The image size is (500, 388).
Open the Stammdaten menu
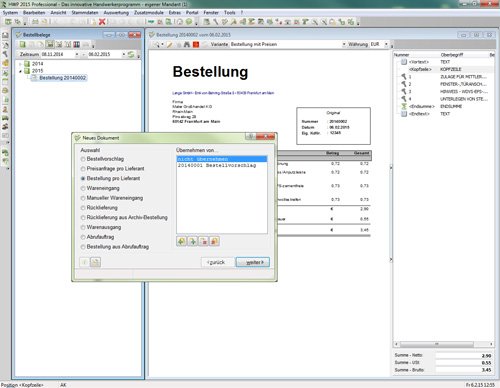[x=85, y=13]
